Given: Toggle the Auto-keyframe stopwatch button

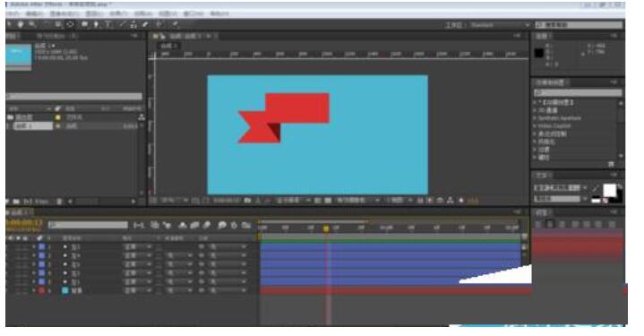Looking at the screenshot, I should 234,225.
